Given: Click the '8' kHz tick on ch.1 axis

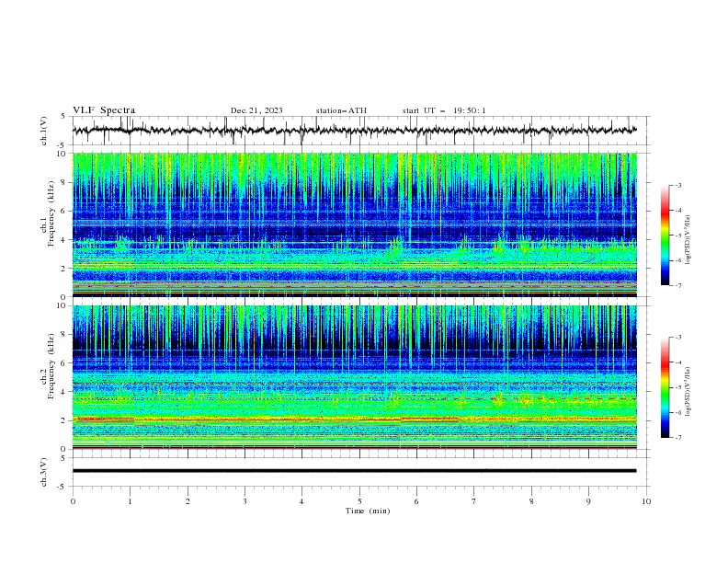Looking at the screenshot, I should (x=63, y=182).
